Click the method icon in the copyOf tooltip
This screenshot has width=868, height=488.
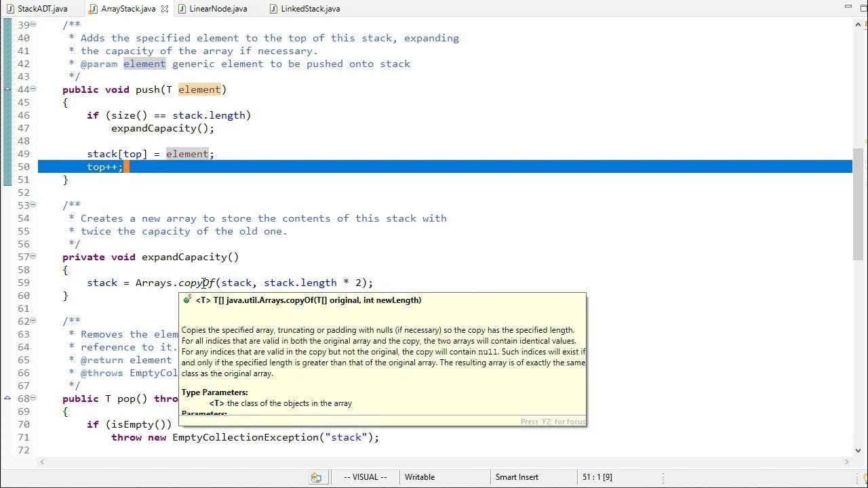187,300
